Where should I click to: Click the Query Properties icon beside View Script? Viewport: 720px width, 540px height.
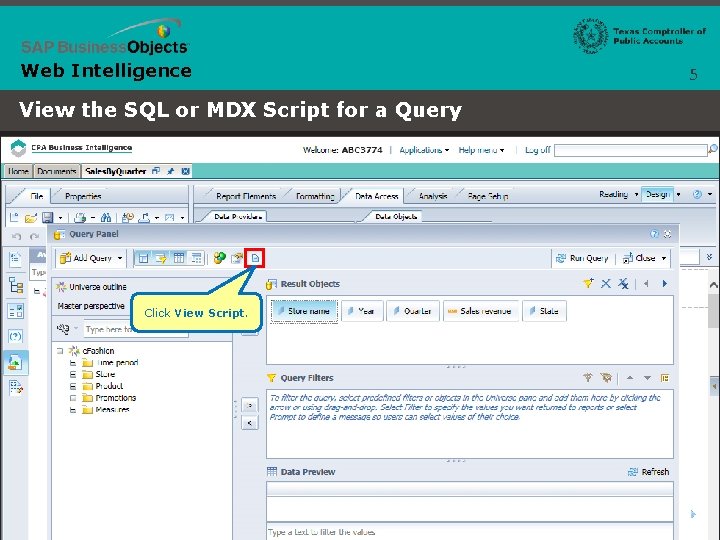(237, 258)
